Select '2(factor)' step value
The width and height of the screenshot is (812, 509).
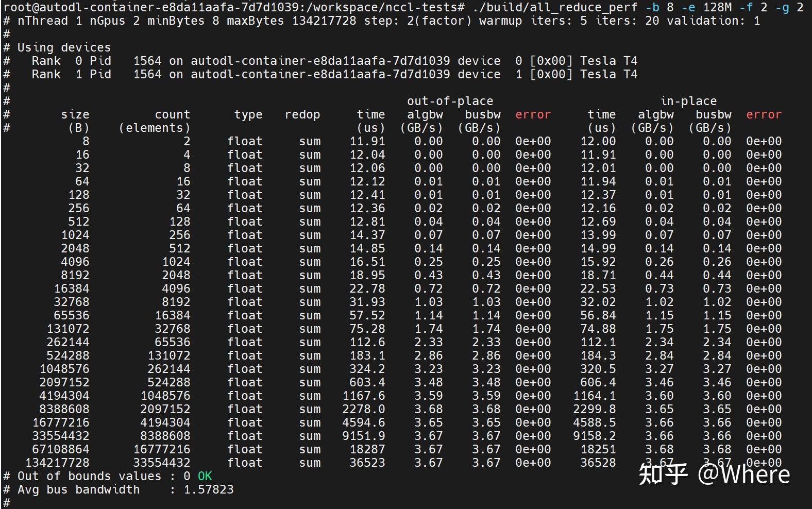(439, 21)
